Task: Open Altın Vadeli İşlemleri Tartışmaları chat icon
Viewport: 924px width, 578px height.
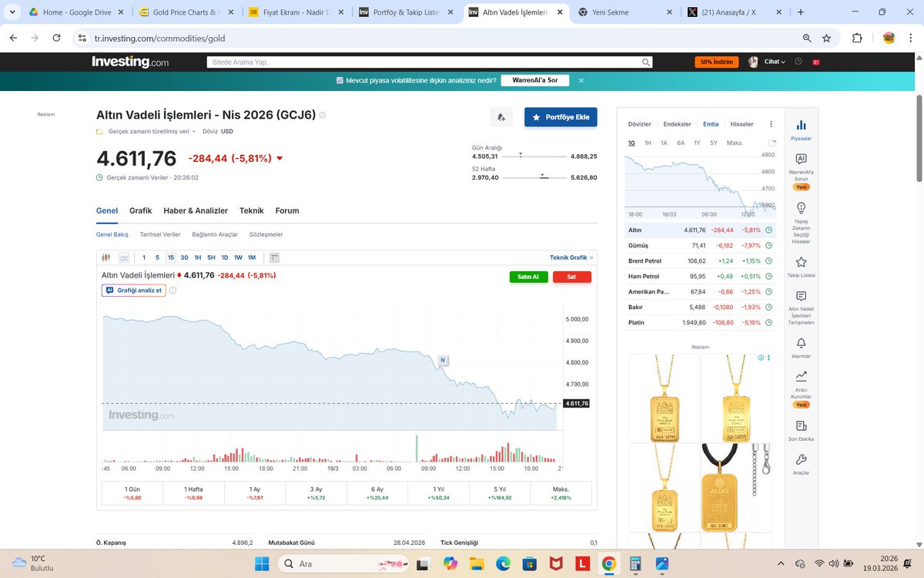Action: tap(801, 296)
